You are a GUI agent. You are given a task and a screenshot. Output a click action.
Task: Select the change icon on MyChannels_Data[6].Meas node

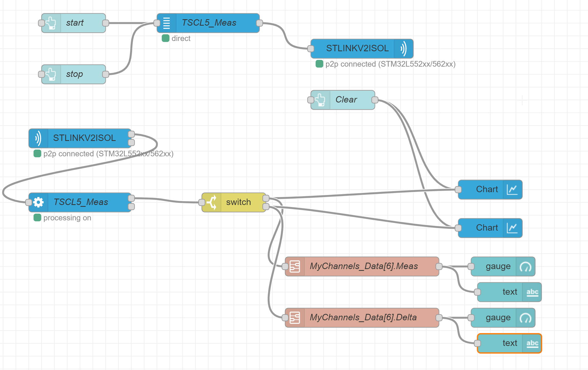pos(294,266)
